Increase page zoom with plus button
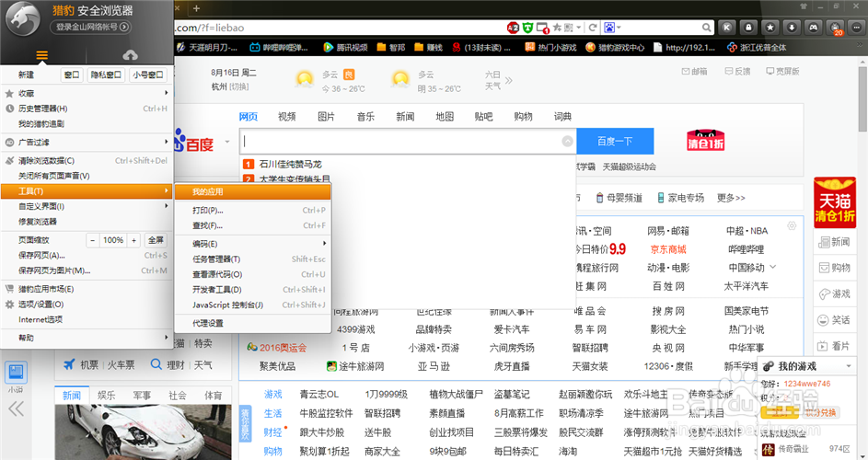The image size is (868, 460). coord(133,240)
